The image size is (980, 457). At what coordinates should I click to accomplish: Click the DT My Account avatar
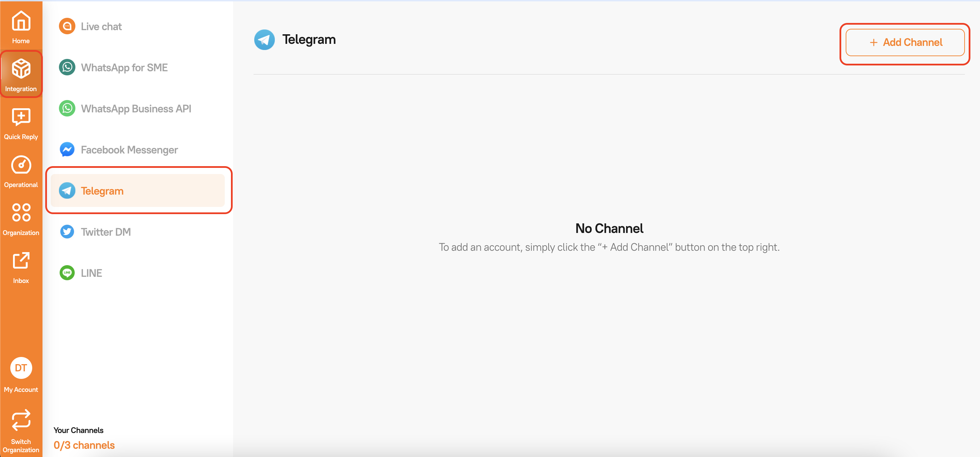pyautogui.click(x=21, y=368)
